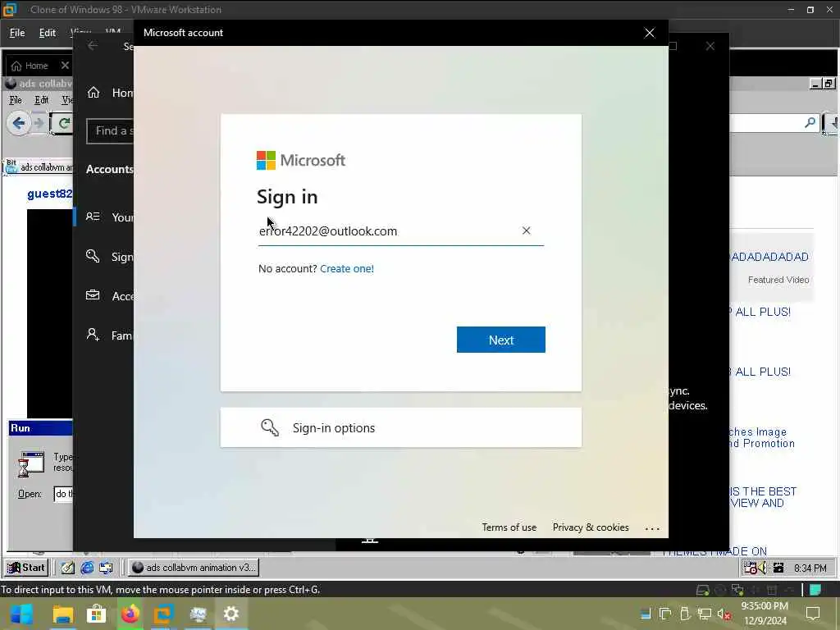Viewport: 840px width, 630px height.
Task: Select Access work briefcase icon in Settings sidebar
Action: point(93,295)
